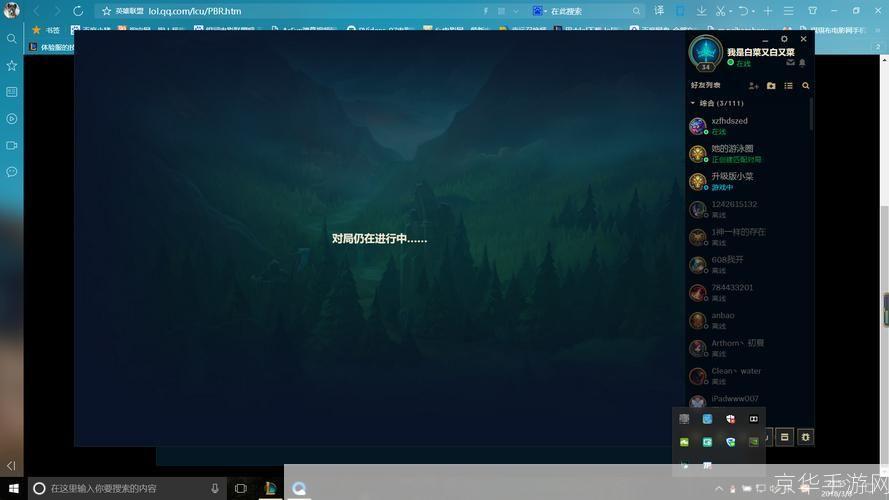Click the bug report icon at client bottom
The width and height of the screenshot is (889, 500).
pyautogui.click(x=805, y=437)
